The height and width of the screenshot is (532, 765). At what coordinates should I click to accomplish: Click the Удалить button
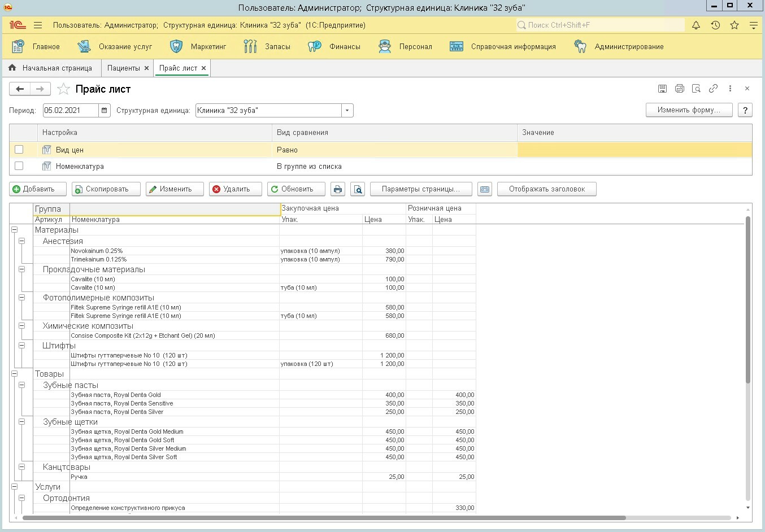click(236, 189)
